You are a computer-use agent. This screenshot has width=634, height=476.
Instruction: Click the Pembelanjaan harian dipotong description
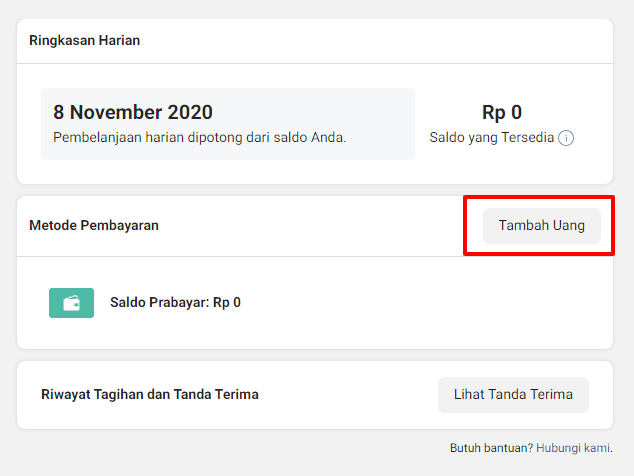tap(199, 137)
